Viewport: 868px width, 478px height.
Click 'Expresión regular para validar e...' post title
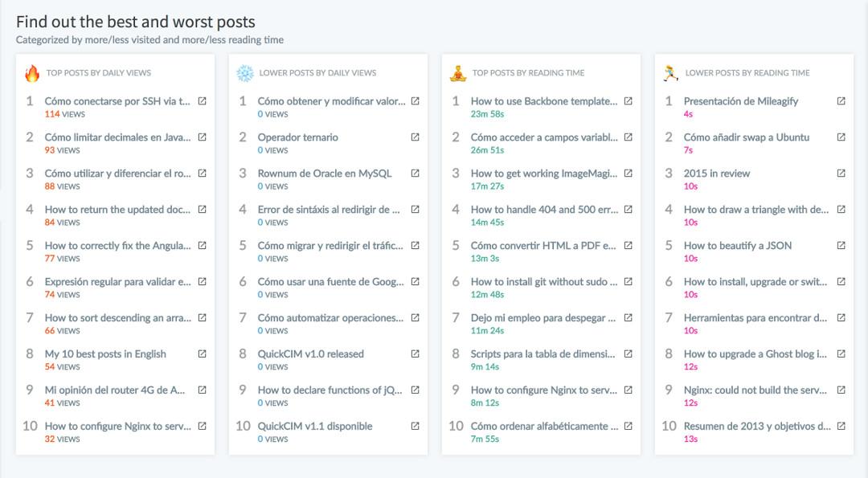(x=118, y=282)
